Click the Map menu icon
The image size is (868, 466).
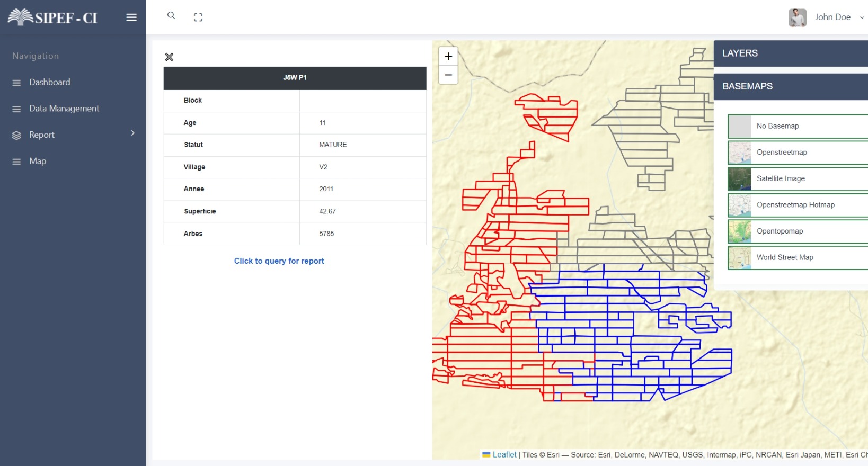16,162
